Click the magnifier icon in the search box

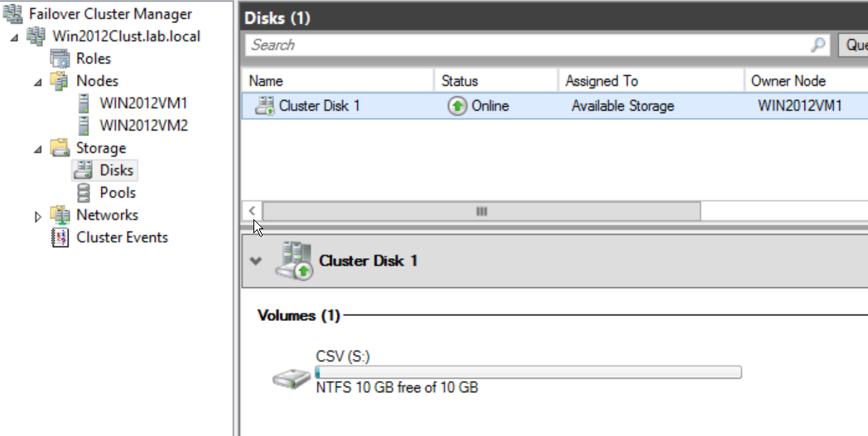point(817,45)
